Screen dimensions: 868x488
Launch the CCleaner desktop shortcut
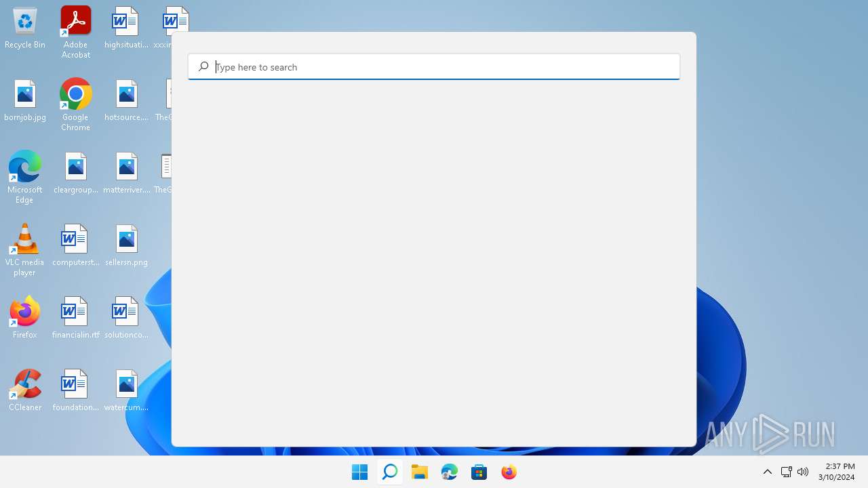(x=25, y=390)
